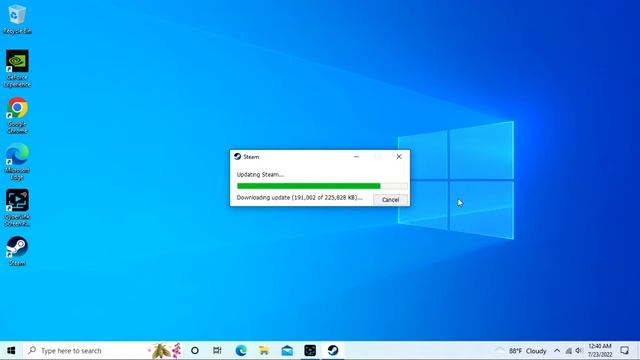This screenshot has width=640, height=360.
Task: Click the 'Downloading update' status text
Action: click(x=299, y=198)
